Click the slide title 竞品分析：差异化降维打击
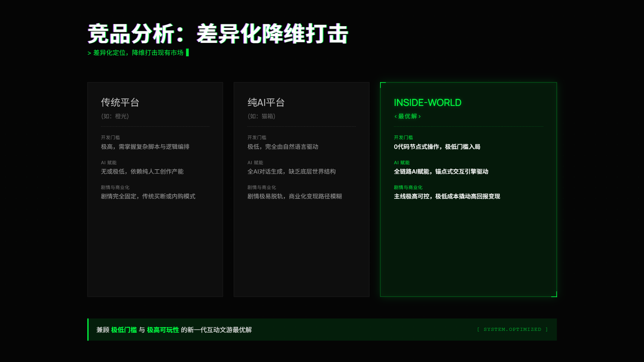 tap(218, 34)
